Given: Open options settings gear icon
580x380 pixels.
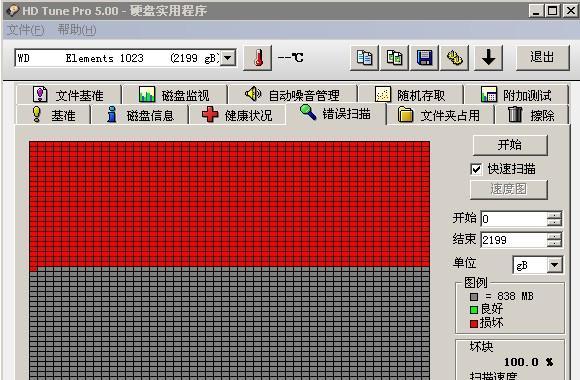Looking at the screenshot, I should click(x=455, y=58).
